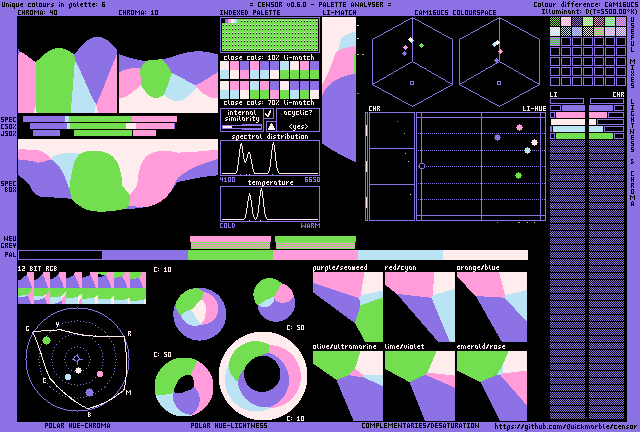Open the spectral distribution graph

click(x=269, y=158)
